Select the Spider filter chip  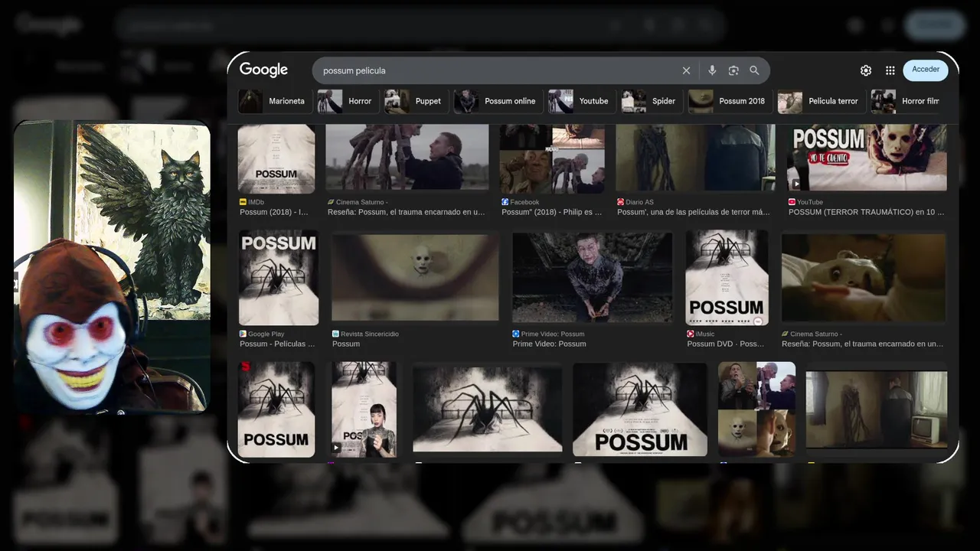[x=652, y=101]
